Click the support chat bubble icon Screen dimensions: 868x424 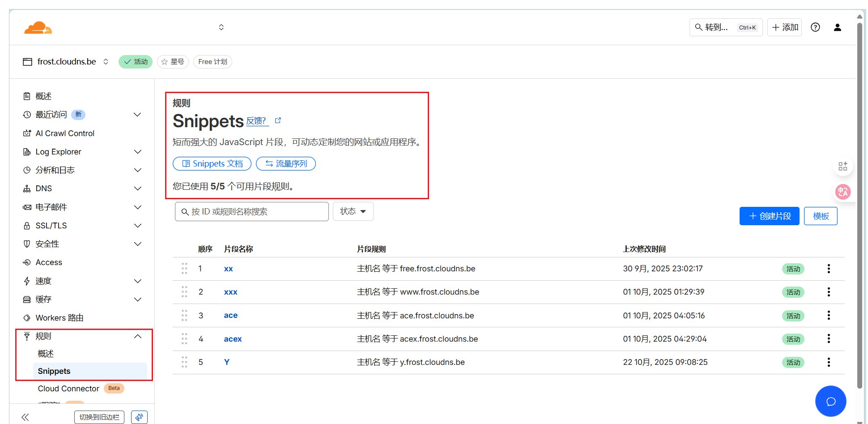point(830,401)
